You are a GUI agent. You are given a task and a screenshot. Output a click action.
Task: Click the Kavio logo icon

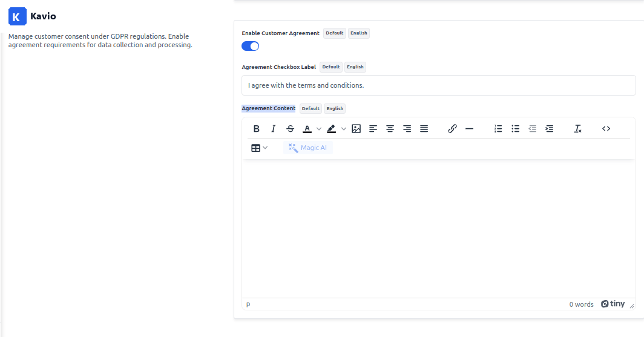pos(17,16)
